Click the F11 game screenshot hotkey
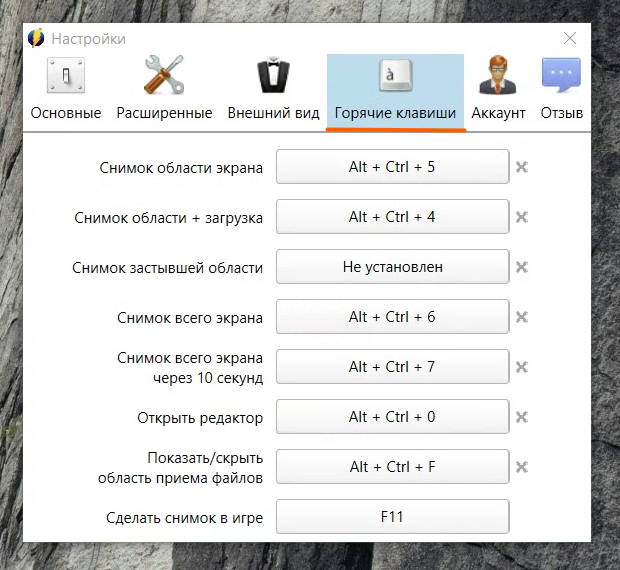 392,517
